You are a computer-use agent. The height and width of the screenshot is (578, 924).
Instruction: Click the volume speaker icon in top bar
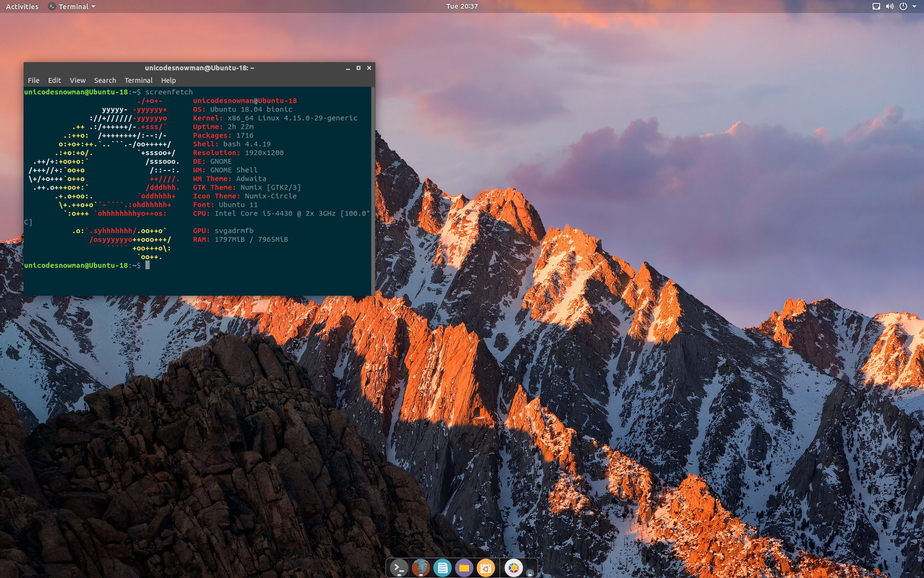coord(890,6)
